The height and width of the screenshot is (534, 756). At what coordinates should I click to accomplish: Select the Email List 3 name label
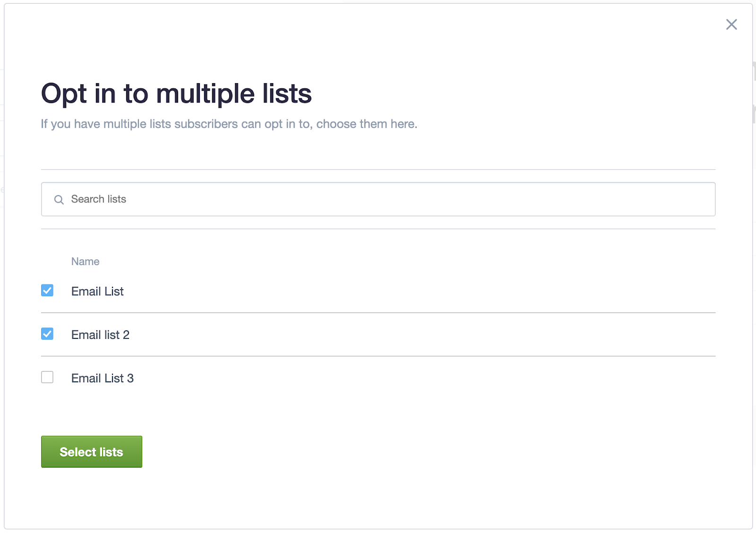pyautogui.click(x=103, y=379)
